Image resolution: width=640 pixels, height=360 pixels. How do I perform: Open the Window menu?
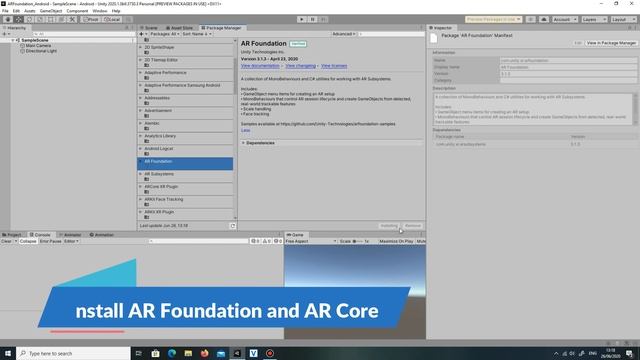pos(100,11)
